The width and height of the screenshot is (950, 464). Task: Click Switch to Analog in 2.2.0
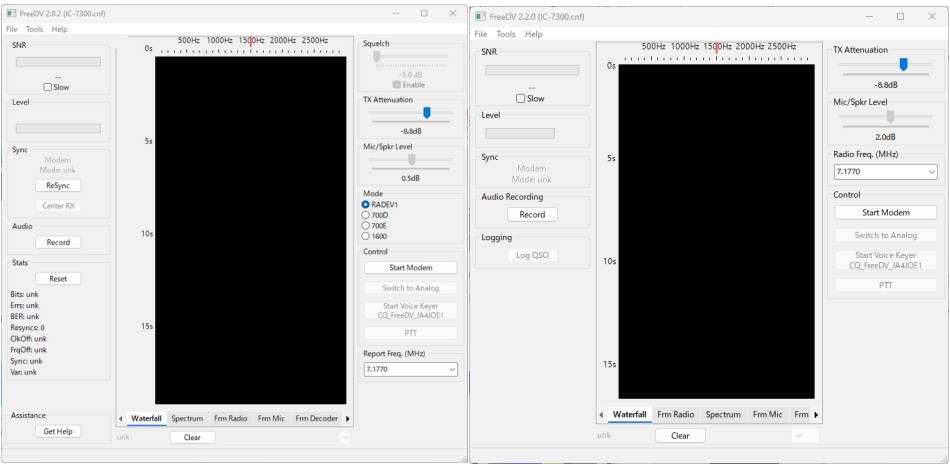(886, 235)
